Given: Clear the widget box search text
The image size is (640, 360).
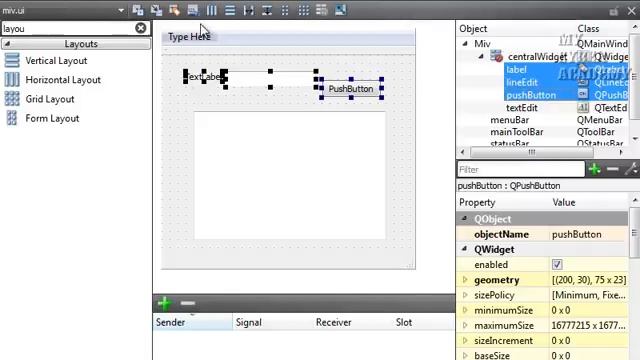Looking at the screenshot, I should pos(140,28).
